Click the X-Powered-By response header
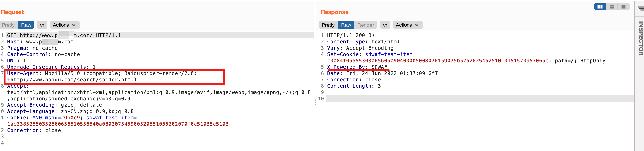The height and width of the screenshot is (151, 644). [357, 67]
